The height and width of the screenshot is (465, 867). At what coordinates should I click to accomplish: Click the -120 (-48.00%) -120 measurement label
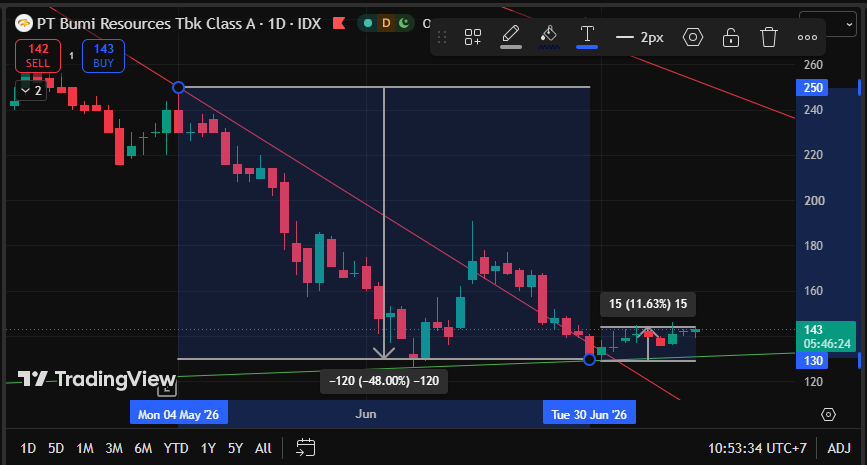[384, 381]
